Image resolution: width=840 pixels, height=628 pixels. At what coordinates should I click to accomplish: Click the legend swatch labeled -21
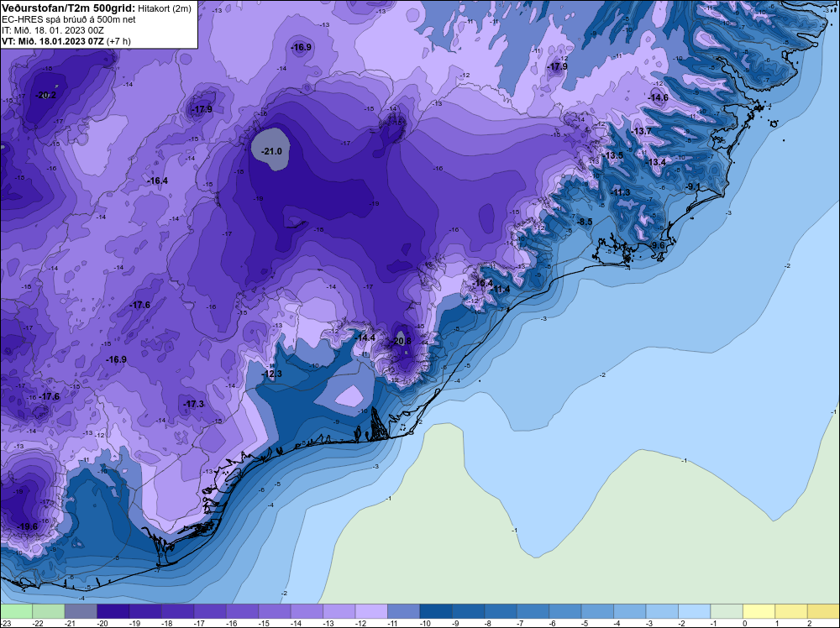tap(81, 611)
